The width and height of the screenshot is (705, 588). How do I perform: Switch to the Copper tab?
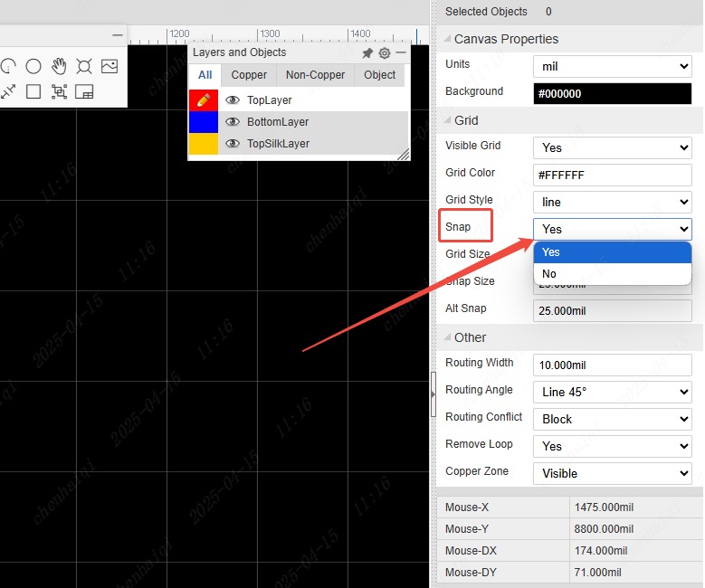point(249,75)
